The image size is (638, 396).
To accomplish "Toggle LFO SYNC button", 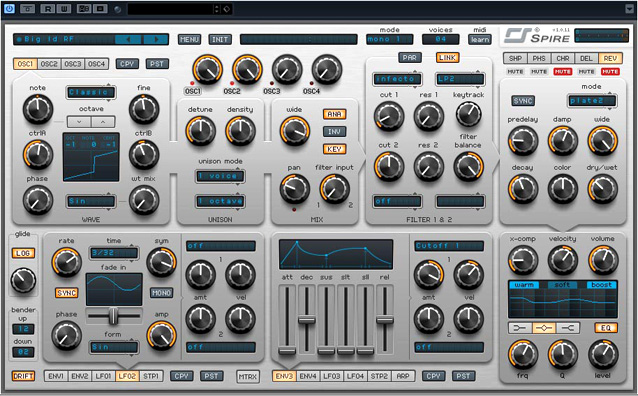I will (x=67, y=293).
